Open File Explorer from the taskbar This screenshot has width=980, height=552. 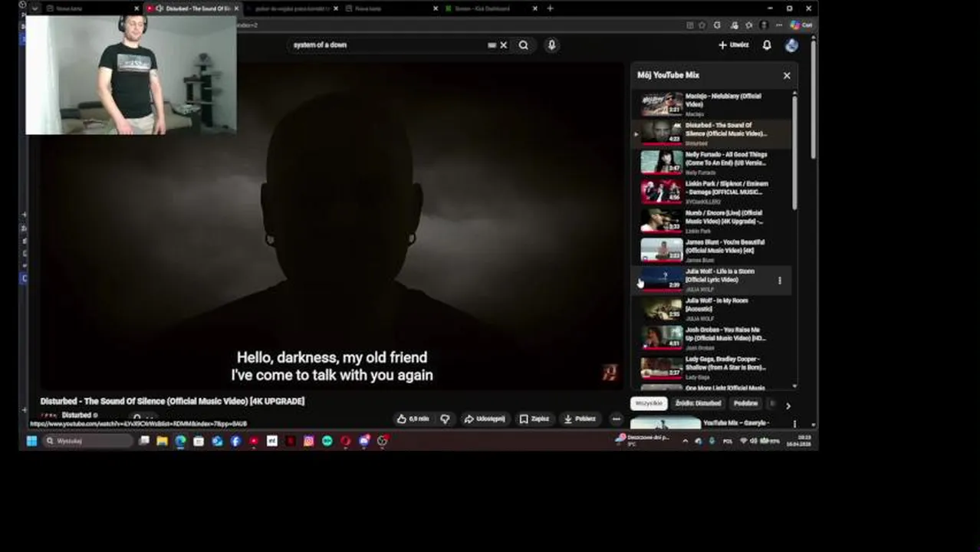click(162, 441)
